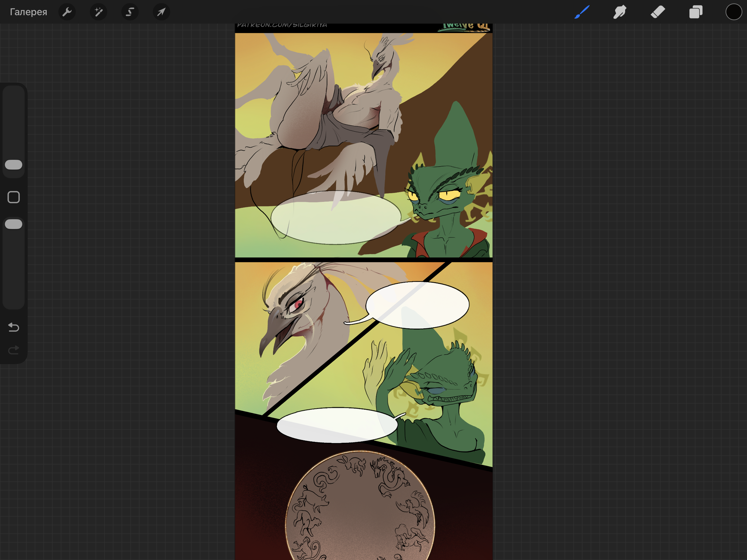This screenshot has height=560, width=747.
Task: Click the comic page canvas artwork
Action: [x=364, y=292]
